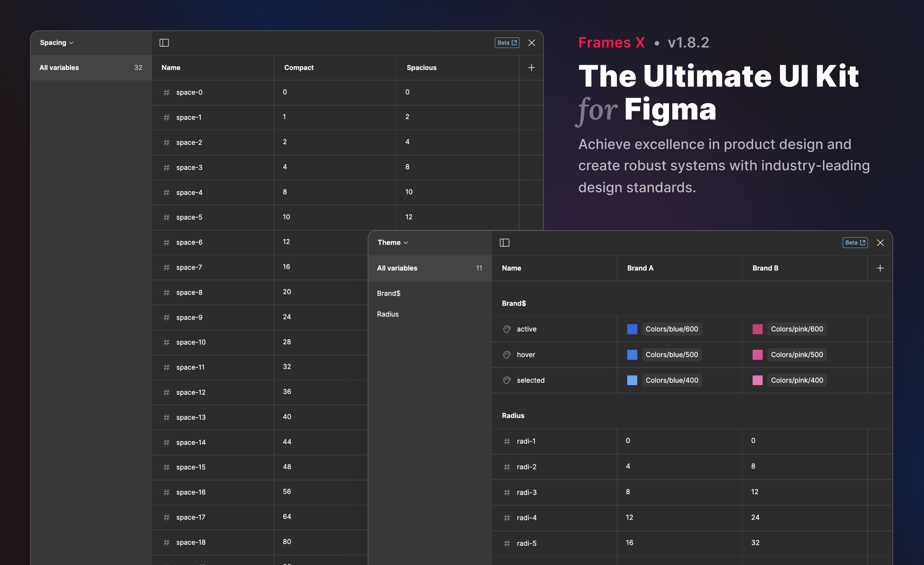The height and width of the screenshot is (565, 924).
Task: Select All variables in the Spacing sidebar
Action: 59,67
